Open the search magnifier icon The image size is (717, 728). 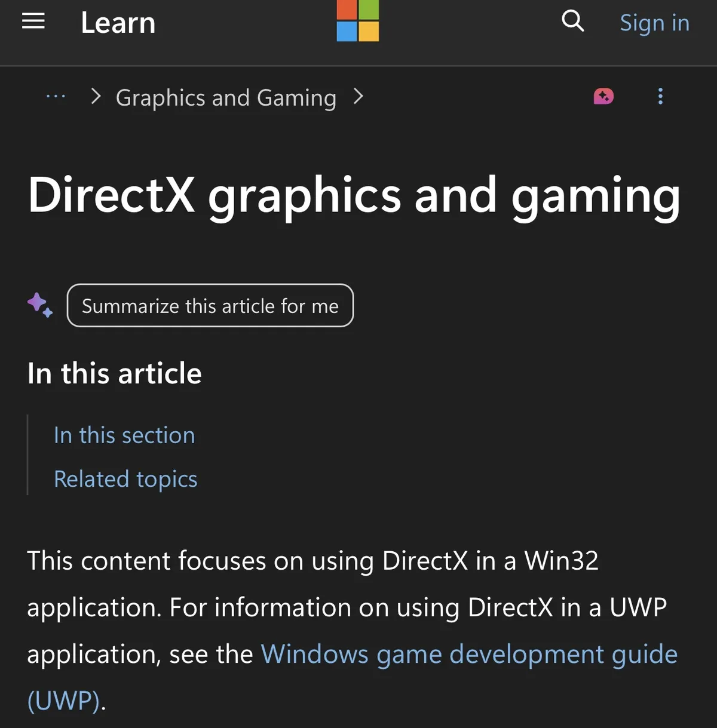tap(572, 21)
